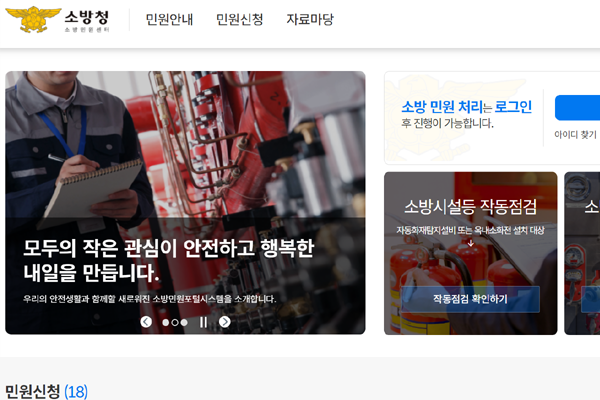This screenshot has width=600, height=400.
Task: Click the 민원신청 (18) section heading
Action: coord(46,392)
